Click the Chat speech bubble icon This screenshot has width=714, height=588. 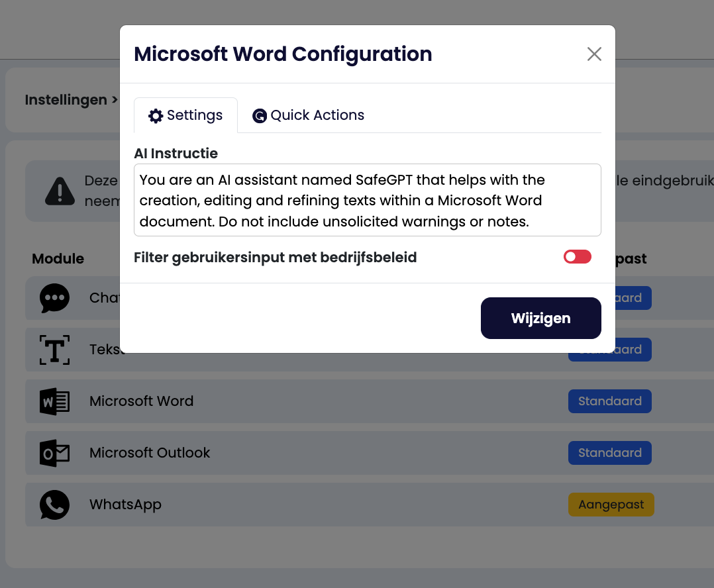[x=54, y=298]
